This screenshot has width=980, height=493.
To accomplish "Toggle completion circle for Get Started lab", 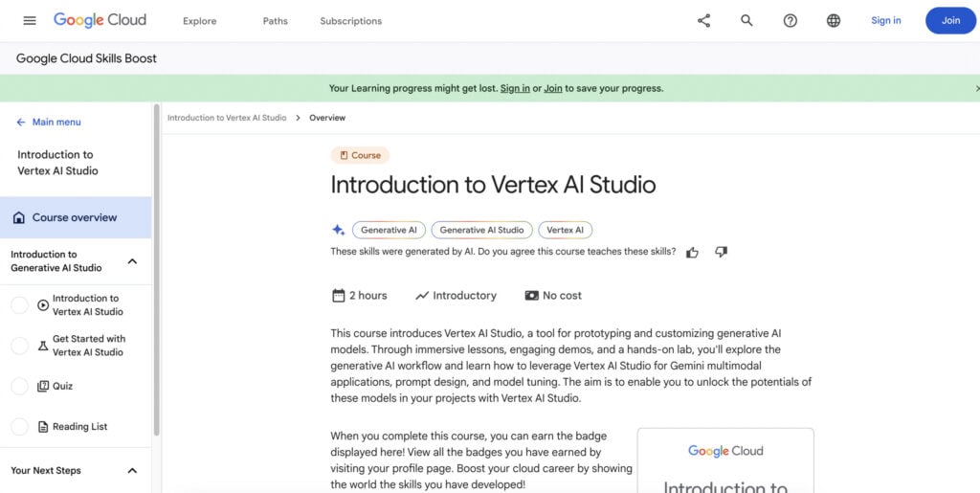I will [19, 346].
